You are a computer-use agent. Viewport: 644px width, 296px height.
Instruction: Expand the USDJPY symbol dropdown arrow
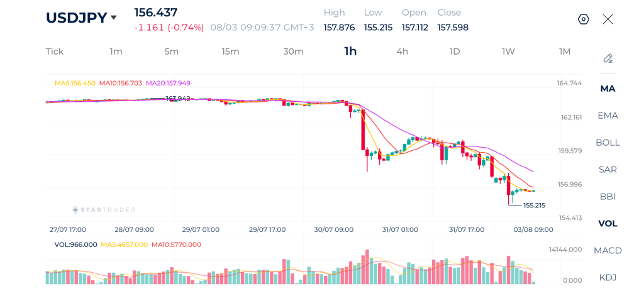(x=114, y=18)
